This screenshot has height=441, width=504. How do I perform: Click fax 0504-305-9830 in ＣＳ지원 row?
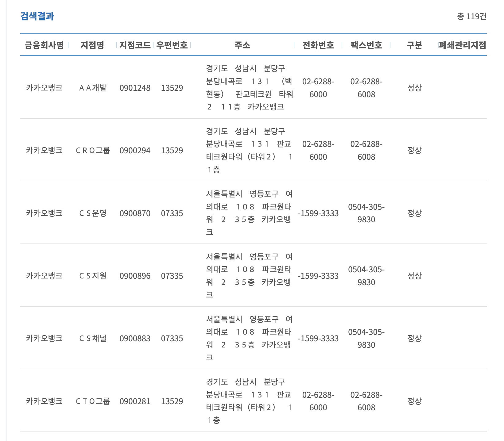pos(366,276)
